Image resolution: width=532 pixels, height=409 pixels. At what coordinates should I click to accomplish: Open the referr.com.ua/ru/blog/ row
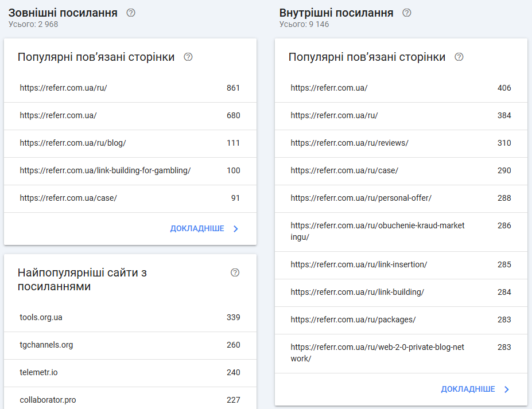pyautogui.click(x=130, y=143)
